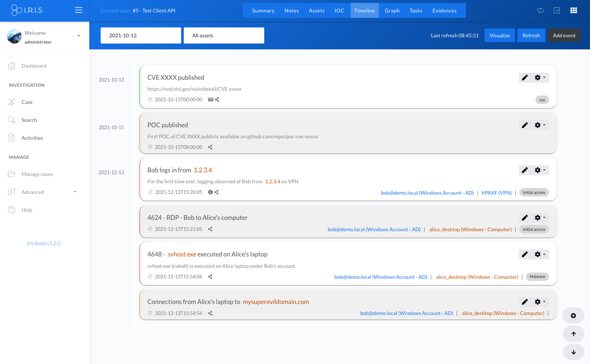Click the VPAXF (VPN) asset link
The image size is (590, 364).
(496, 193)
